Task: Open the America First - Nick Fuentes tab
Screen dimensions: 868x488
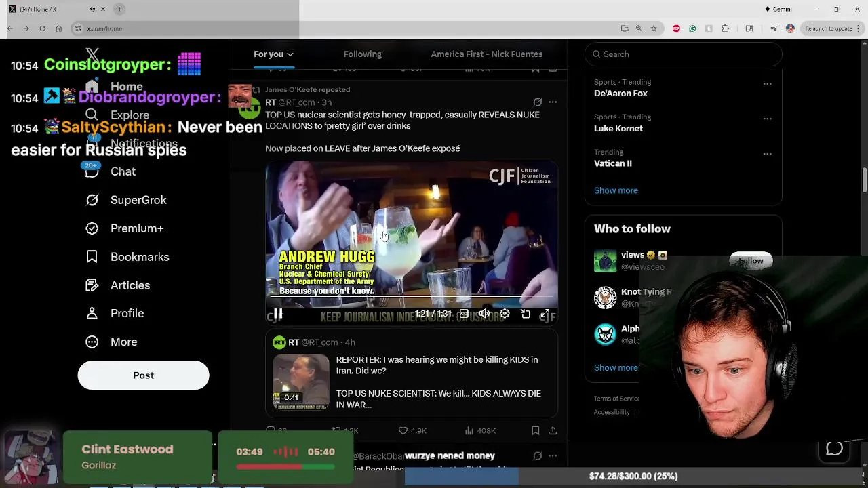Action: pos(486,54)
